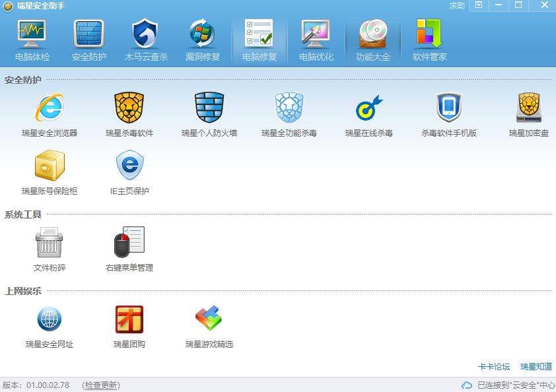Viewport: 556px width, 392px height.
Task: Open 瑞星安全浏览器 browser icon
Action: [x=50, y=108]
